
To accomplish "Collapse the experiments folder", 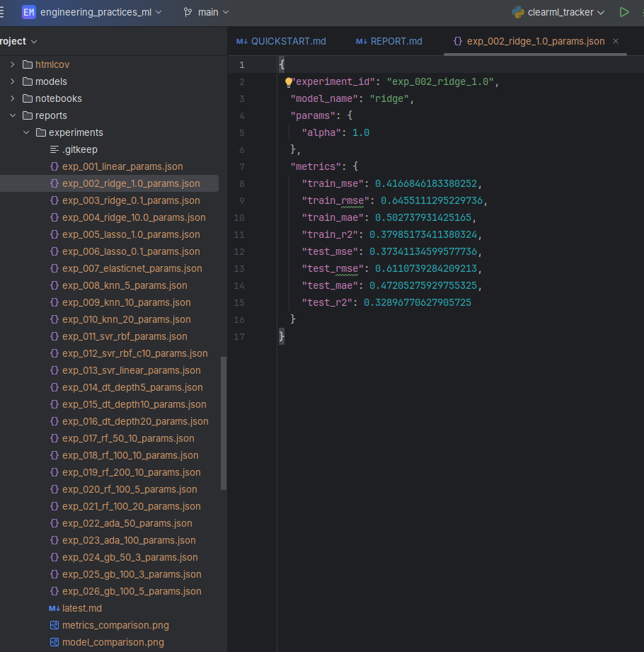I will tap(26, 132).
